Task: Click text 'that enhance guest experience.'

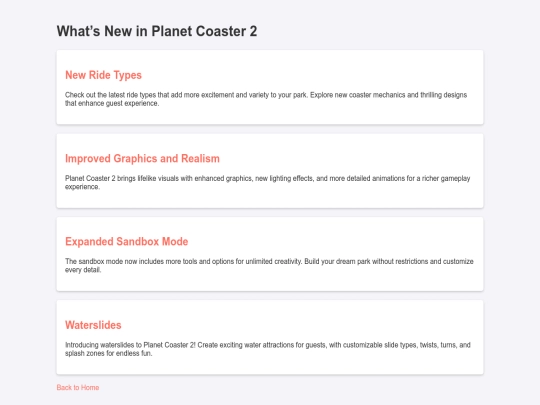Action: (112, 103)
